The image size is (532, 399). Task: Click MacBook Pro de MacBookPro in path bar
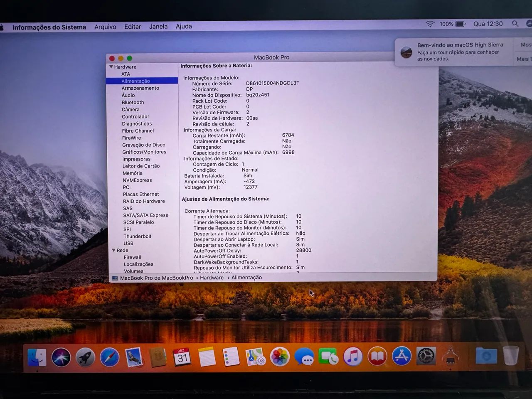coord(156,278)
